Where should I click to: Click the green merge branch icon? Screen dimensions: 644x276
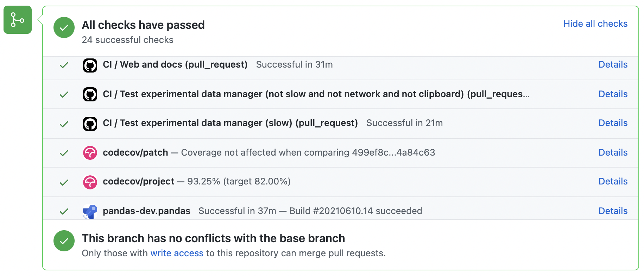coord(18,20)
